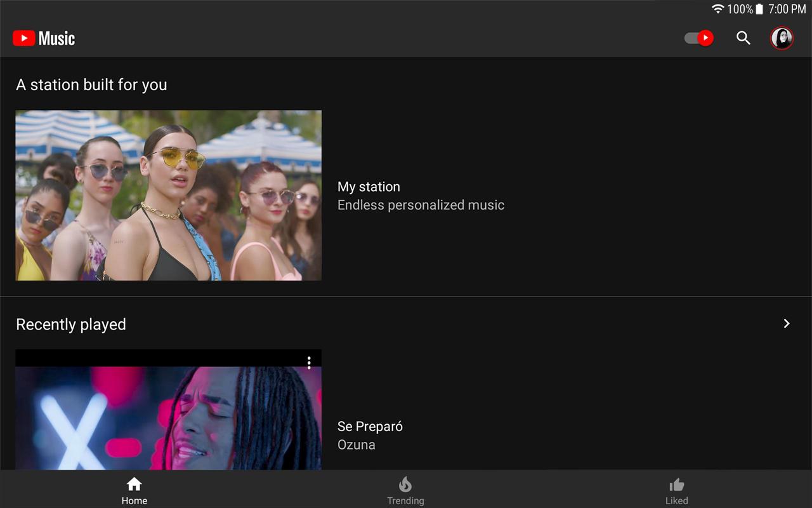Click 'Endless personalized music' subtitle
This screenshot has width=812, height=508.
[421, 205]
